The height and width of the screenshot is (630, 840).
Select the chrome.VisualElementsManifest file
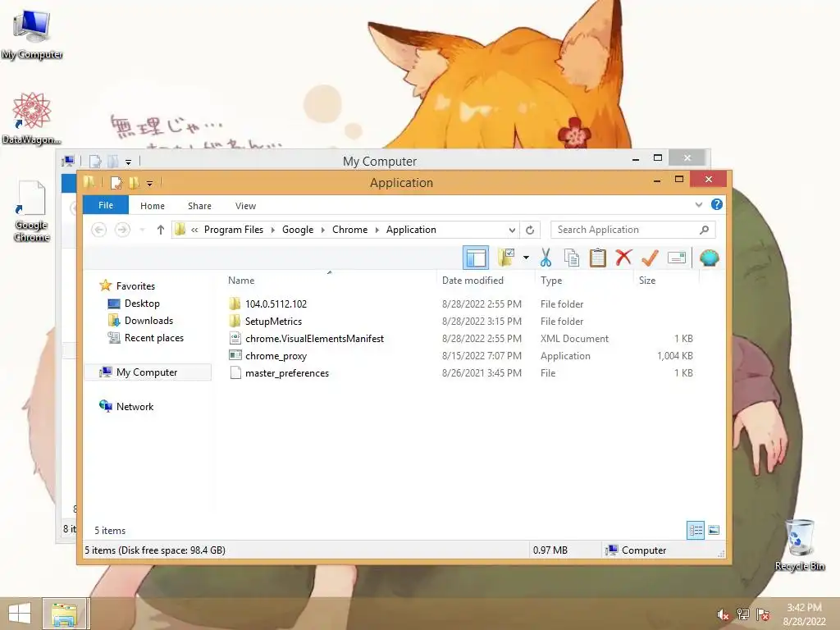coord(314,339)
